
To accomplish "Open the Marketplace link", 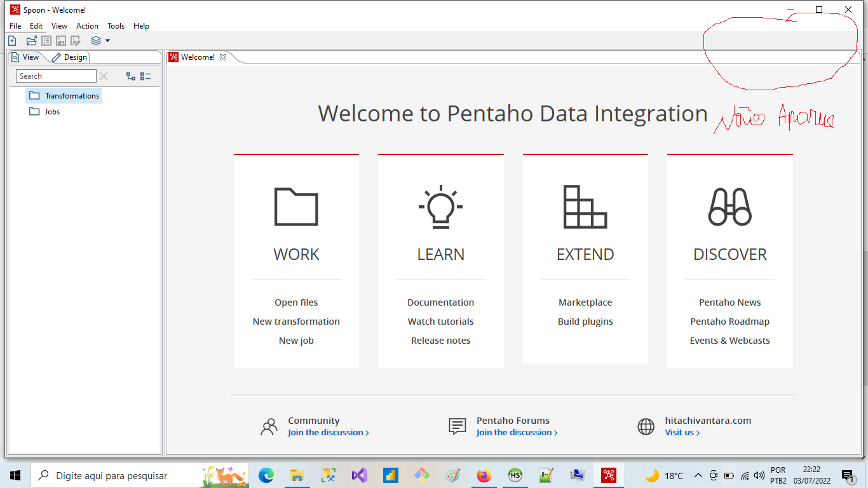I will 585,302.
